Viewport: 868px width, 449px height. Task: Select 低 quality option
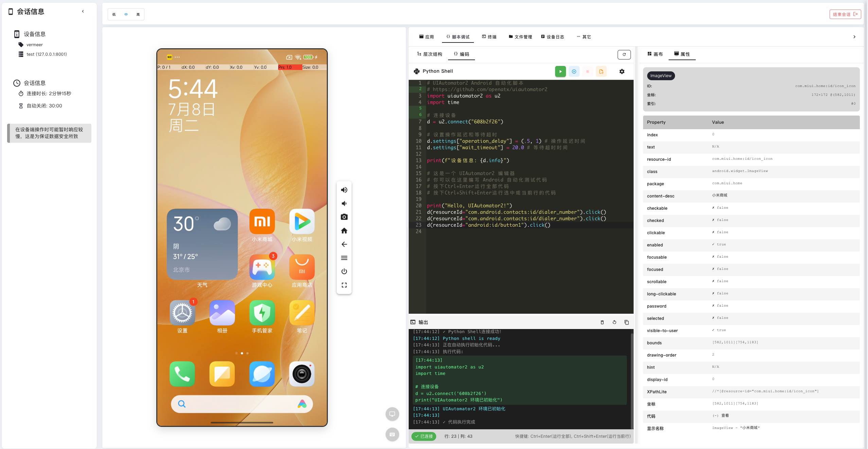click(x=114, y=14)
